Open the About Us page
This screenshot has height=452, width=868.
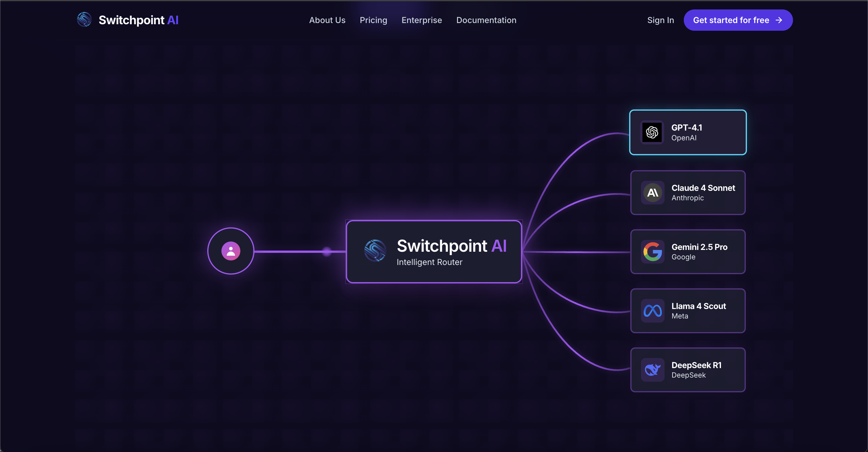point(327,20)
